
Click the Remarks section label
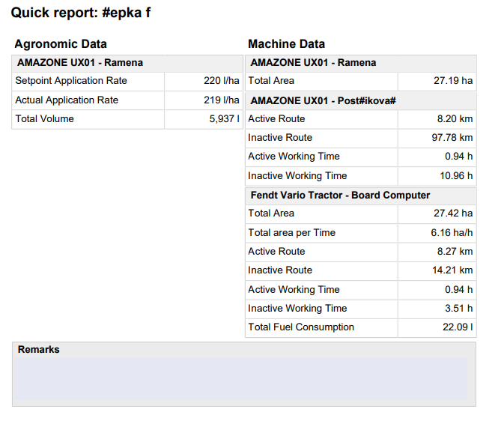tap(39, 349)
